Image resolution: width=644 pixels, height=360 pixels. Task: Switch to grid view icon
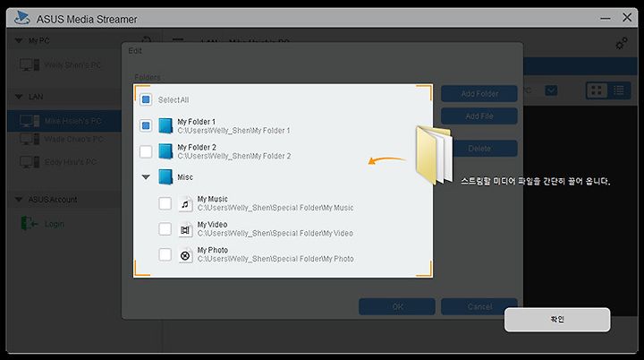(x=597, y=90)
